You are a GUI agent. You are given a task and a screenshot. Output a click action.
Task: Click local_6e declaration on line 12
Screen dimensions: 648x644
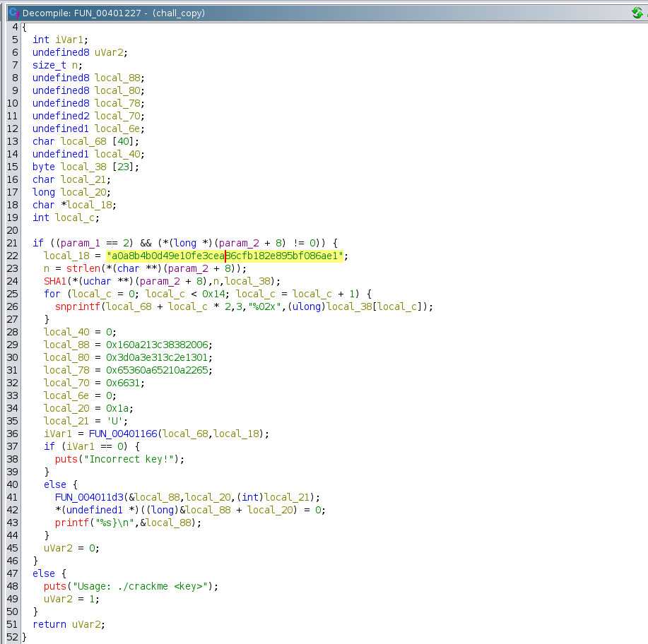[x=117, y=129]
